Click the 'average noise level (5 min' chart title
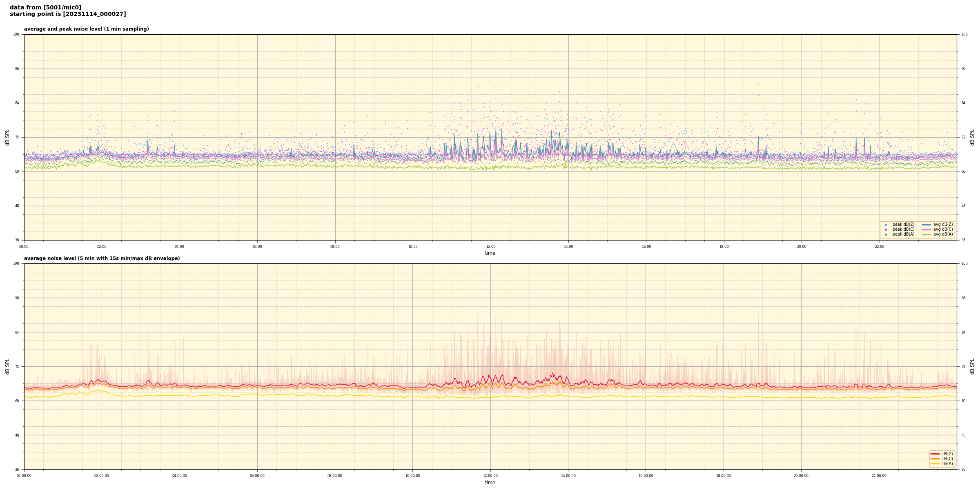 click(102, 258)
